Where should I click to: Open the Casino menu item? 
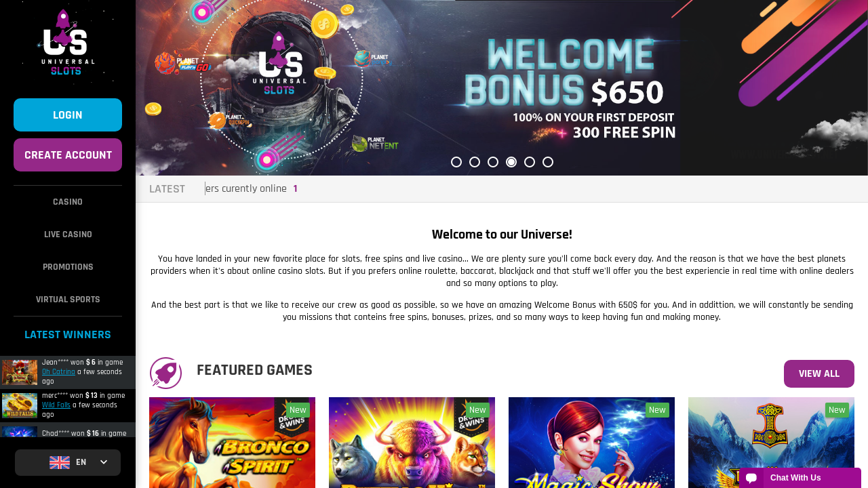[68, 202]
